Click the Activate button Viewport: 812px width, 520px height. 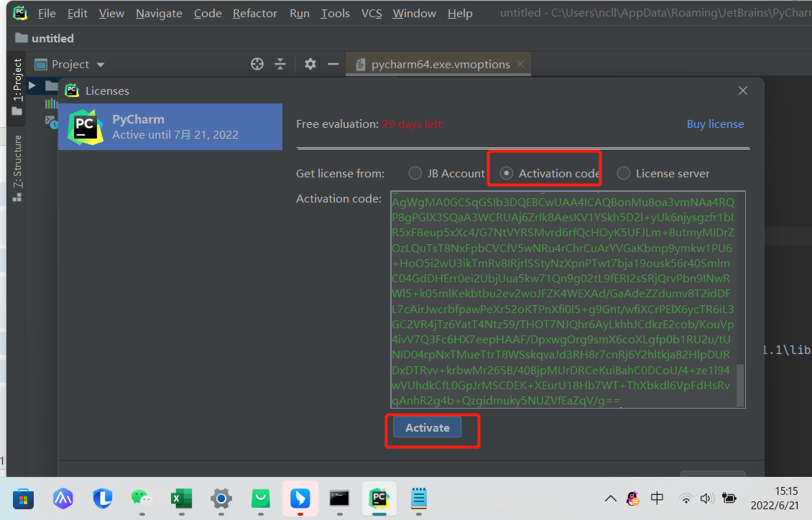(x=428, y=428)
